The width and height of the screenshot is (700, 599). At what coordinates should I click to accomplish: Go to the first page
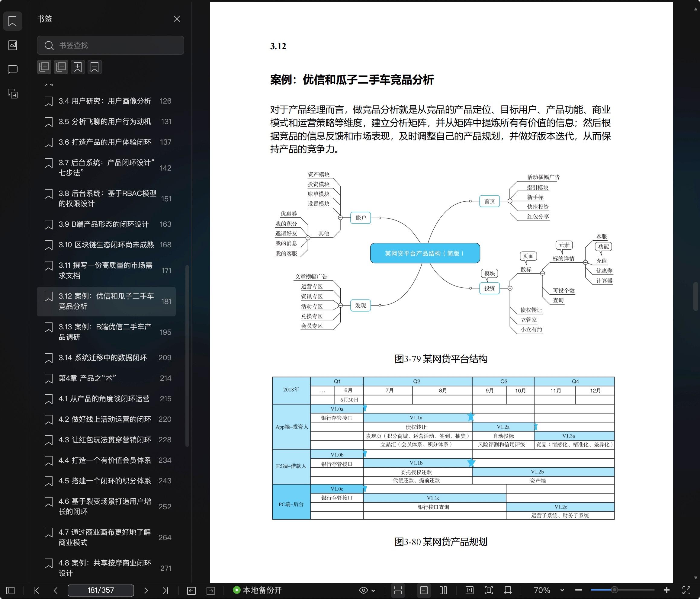[x=36, y=591]
